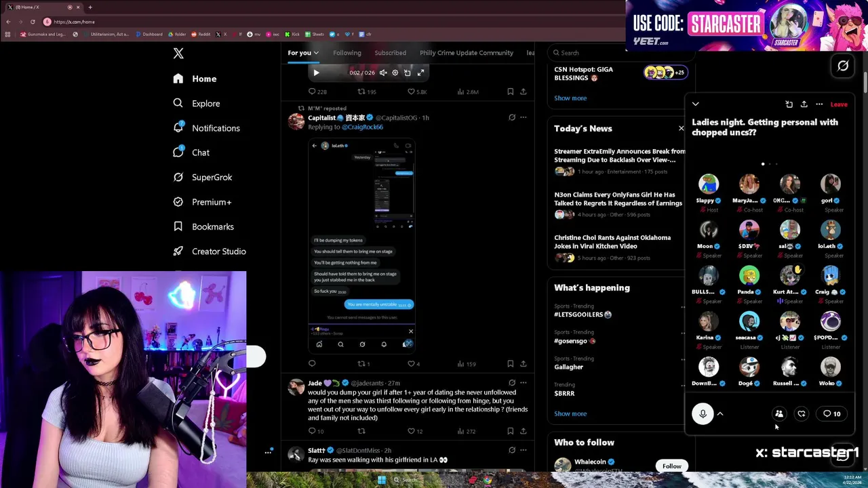Open Notifications in the sidebar
This screenshot has width=868, height=488.
[206, 128]
